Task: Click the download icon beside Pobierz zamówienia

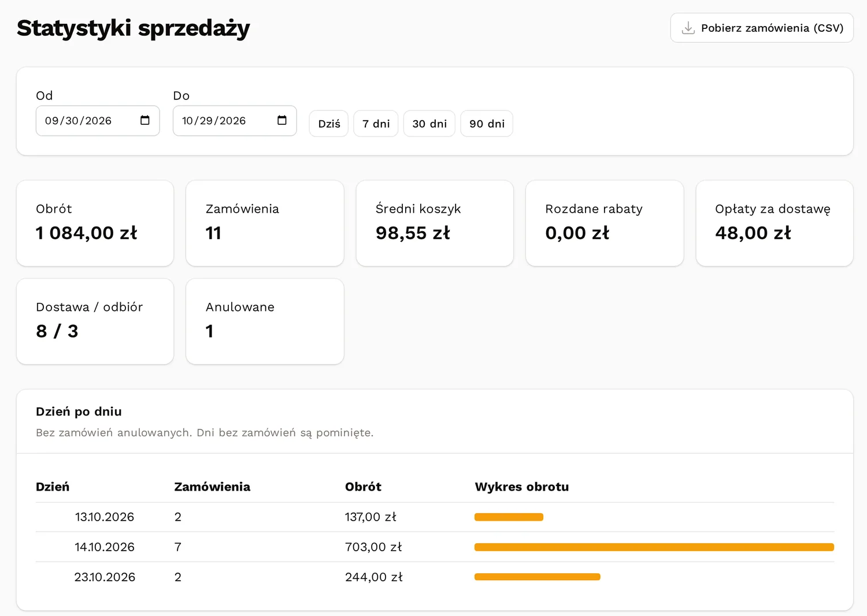Action: click(688, 28)
